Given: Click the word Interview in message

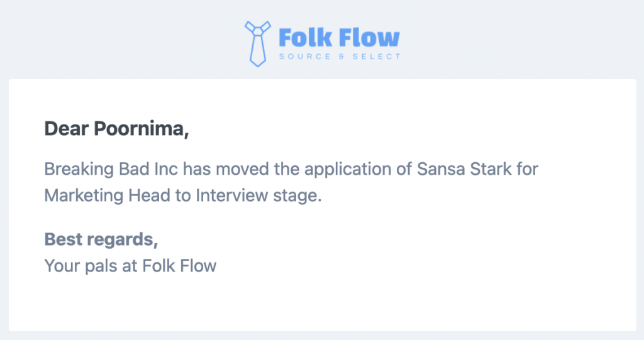Looking at the screenshot, I should (x=231, y=195).
